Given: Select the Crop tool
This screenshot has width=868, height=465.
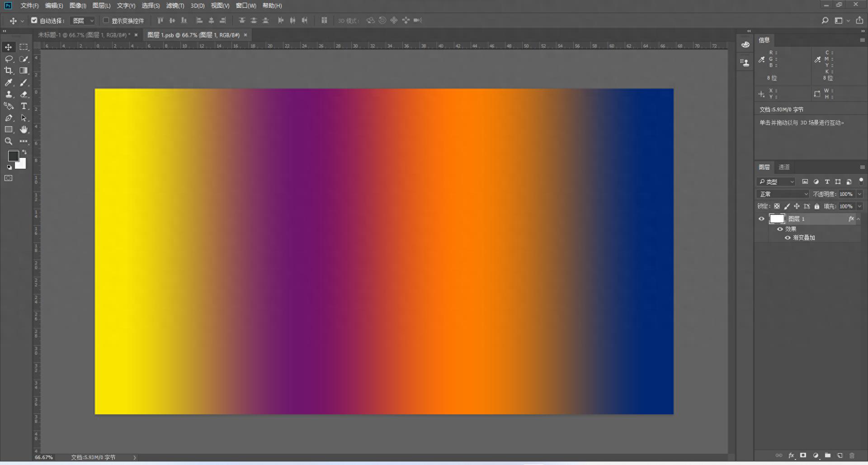Looking at the screenshot, I should pyautogui.click(x=9, y=71).
